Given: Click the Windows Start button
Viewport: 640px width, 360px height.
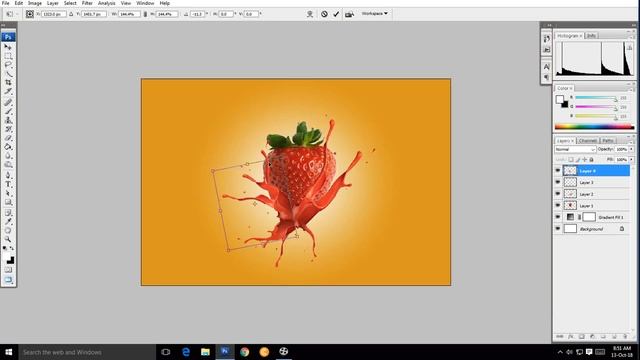Looking at the screenshot, I should [x=8, y=352].
